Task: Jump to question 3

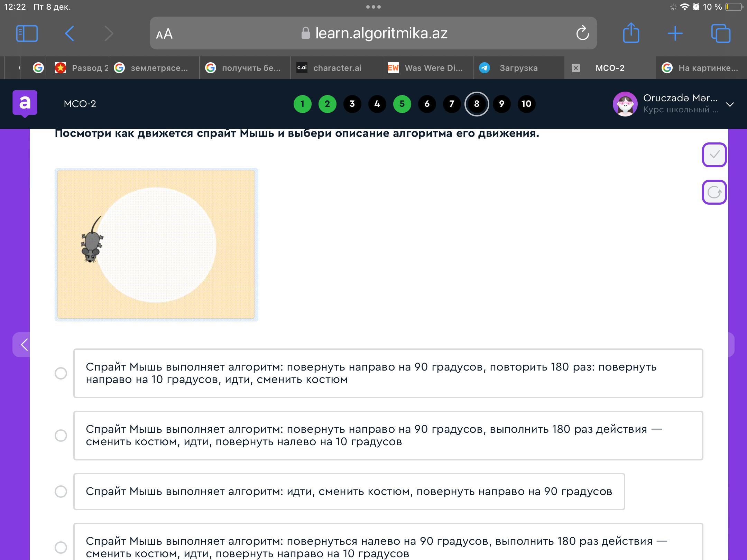Action: click(x=352, y=104)
